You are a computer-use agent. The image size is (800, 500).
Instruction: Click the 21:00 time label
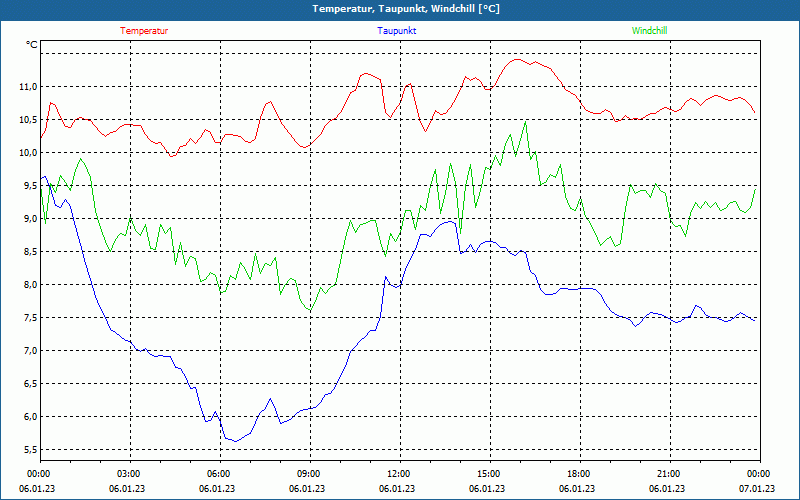point(667,474)
